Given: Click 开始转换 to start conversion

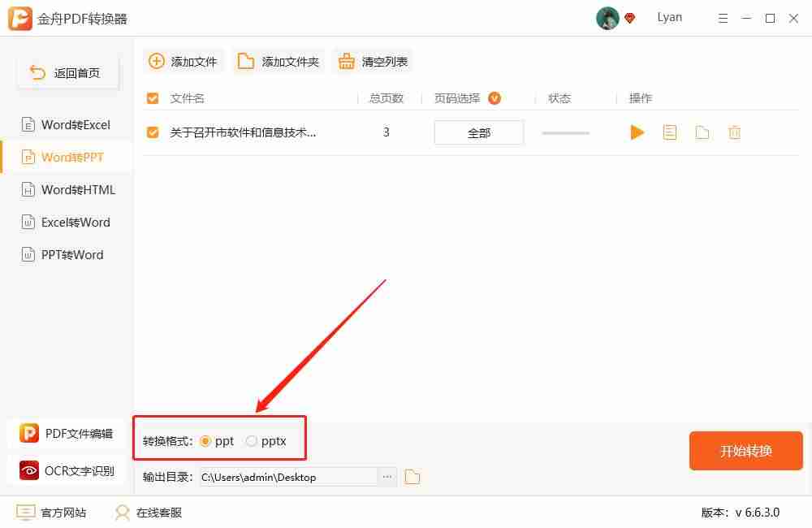Looking at the screenshot, I should (x=745, y=451).
